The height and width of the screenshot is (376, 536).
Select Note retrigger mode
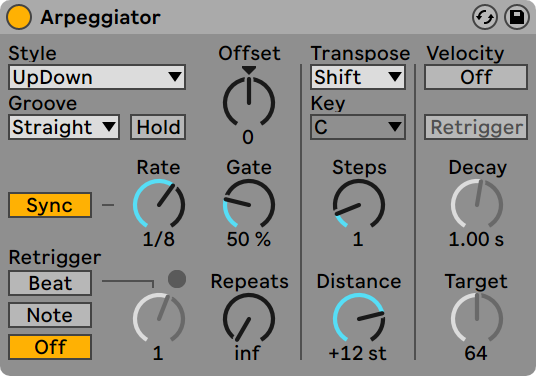coord(50,315)
